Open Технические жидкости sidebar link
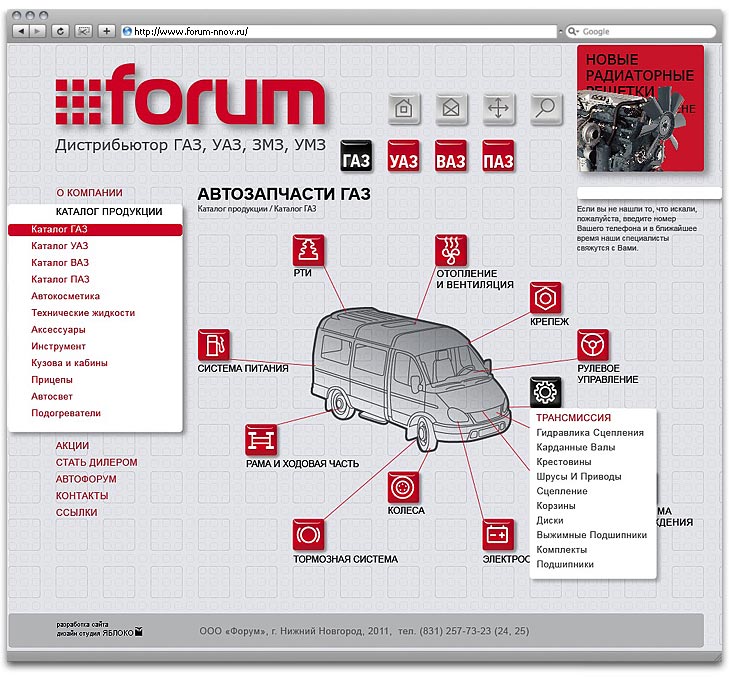 [83, 313]
